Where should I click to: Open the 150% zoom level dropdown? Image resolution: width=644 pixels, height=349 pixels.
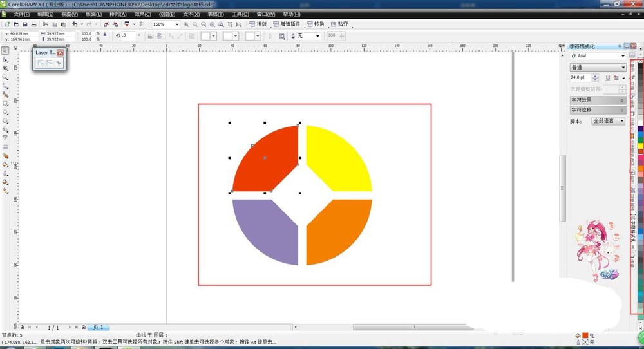point(177,24)
